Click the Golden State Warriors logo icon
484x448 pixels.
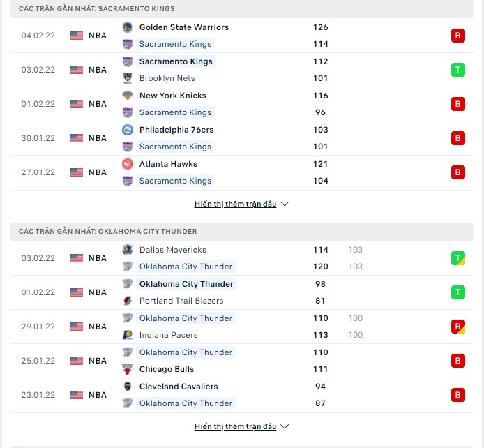point(128,27)
